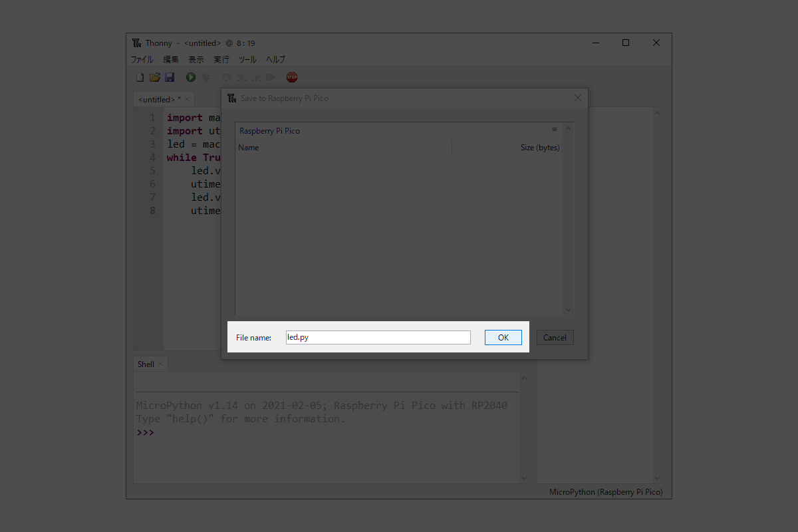Click the Step over debug icon
798x532 pixels.
tap(227, 78)
